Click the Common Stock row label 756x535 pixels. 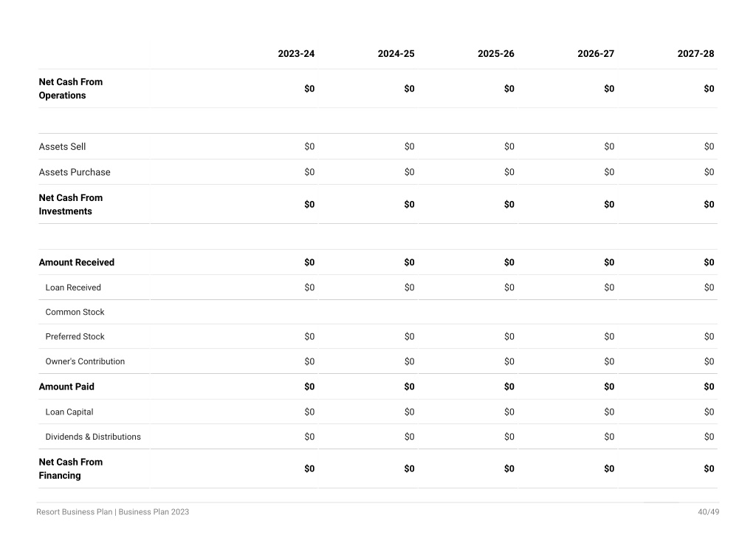point(75,312)
